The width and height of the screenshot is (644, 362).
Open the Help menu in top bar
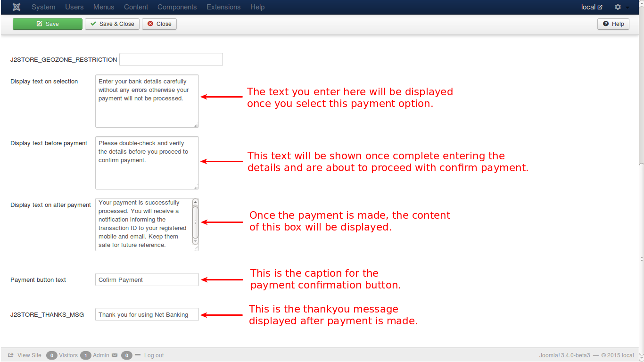coord(257,7)
